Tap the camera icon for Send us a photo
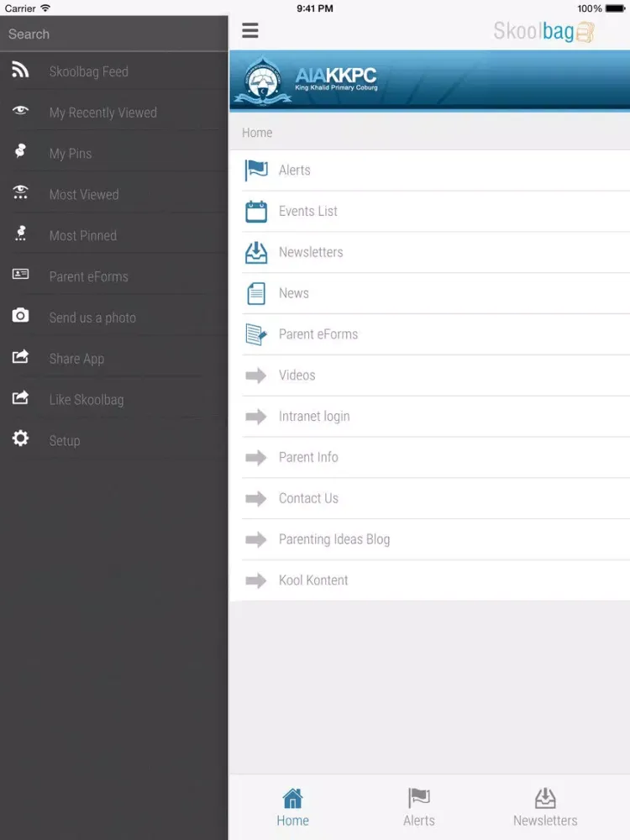This screenshot has width=630, height=840. (x=20, y=316)
